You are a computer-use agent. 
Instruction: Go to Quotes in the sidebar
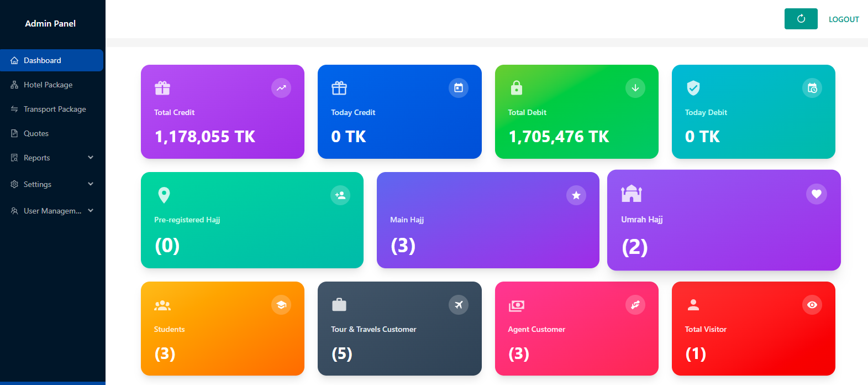(x=36, y=133)
